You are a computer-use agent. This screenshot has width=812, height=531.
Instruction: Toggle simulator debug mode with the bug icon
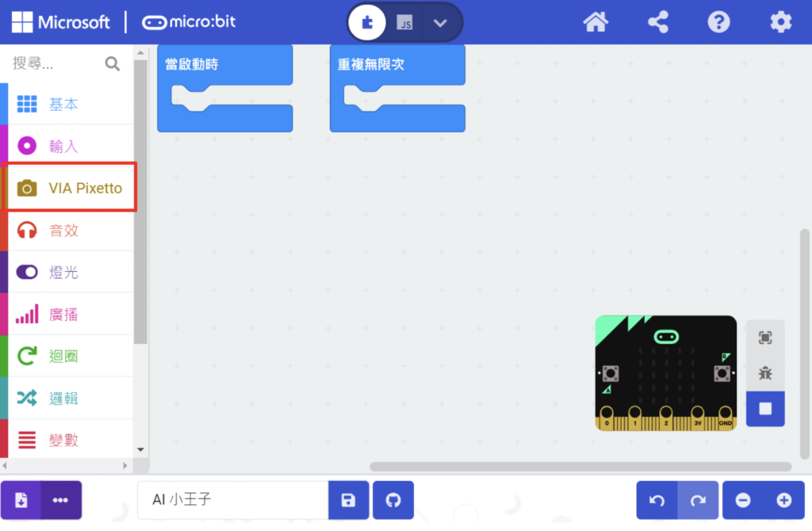pos(764,372)
